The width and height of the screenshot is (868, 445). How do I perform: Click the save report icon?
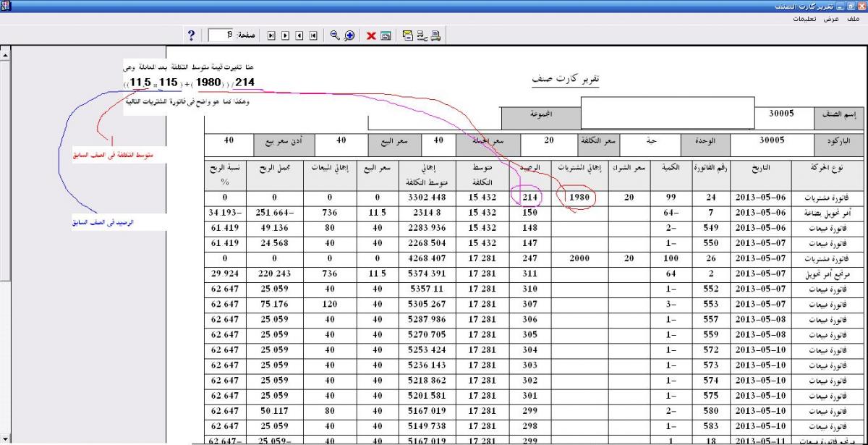pos(385,35)
